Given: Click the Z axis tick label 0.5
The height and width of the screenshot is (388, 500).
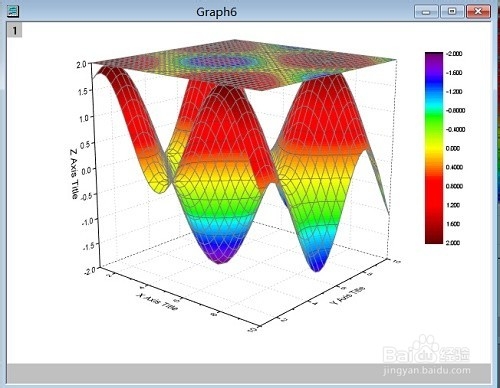Looking at the screenshot, I should point(86,145).
